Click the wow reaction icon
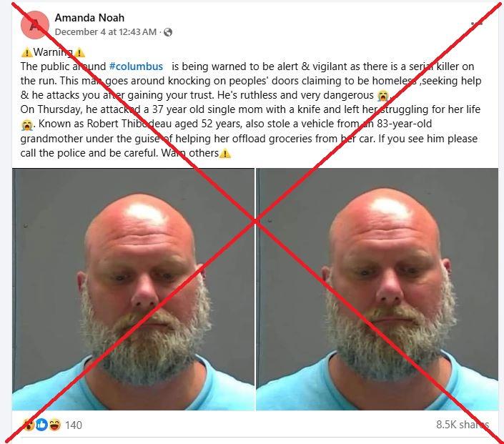 [x=29, y=425]
